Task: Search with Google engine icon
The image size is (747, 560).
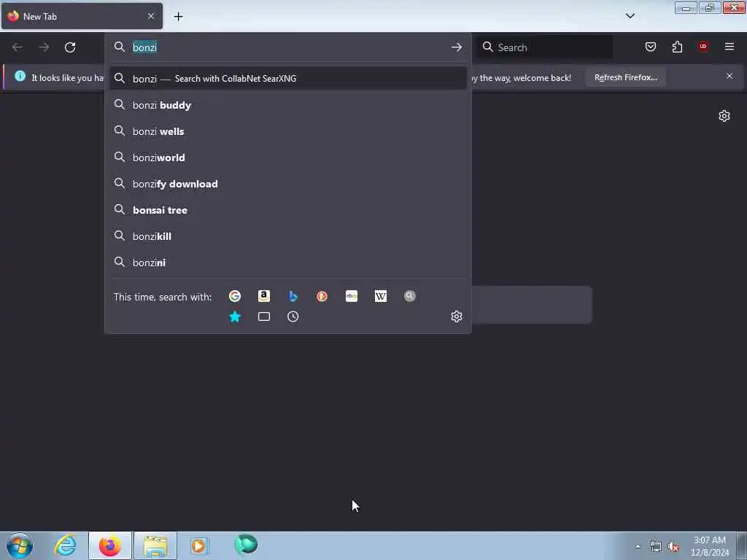Action: tap(235, 296)
